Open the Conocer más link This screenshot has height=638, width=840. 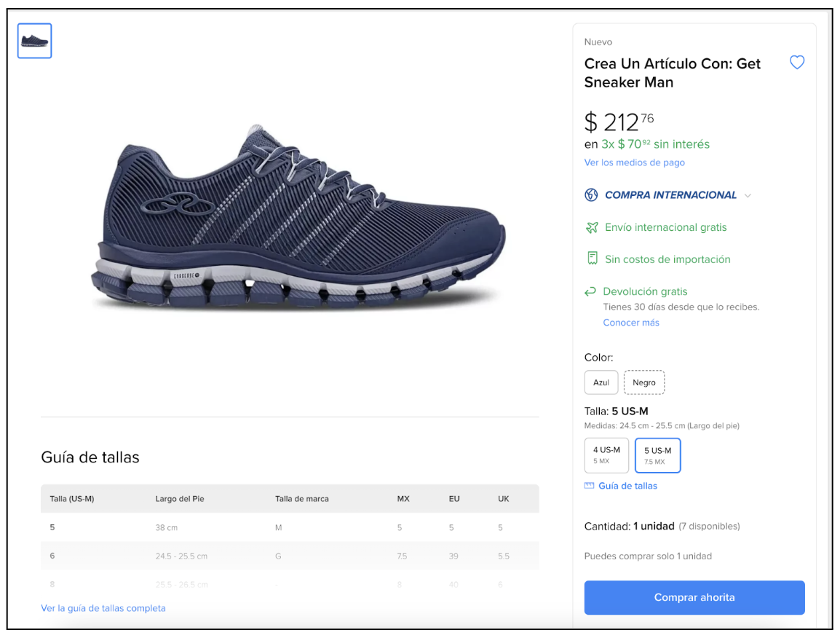(x=631, y=323)
